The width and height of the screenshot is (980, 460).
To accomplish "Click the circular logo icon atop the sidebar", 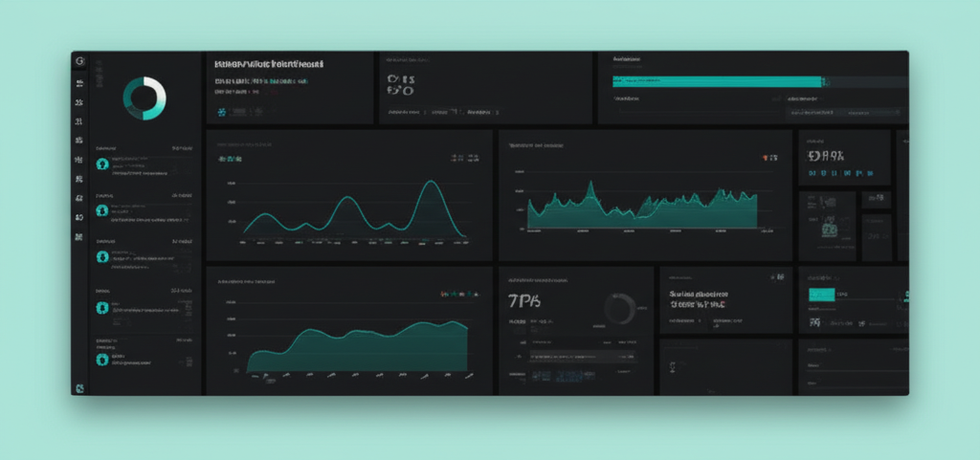I will [x=79, y=61].
